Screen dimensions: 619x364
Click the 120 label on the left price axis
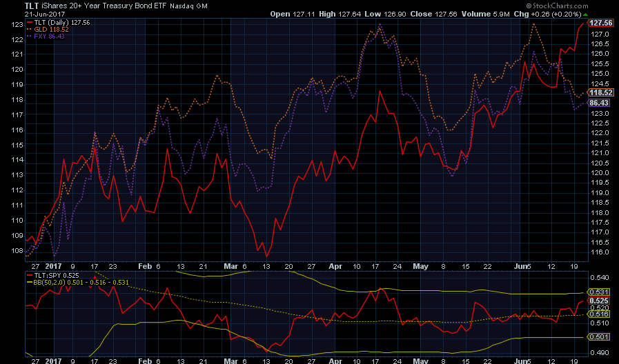point(17,70)
